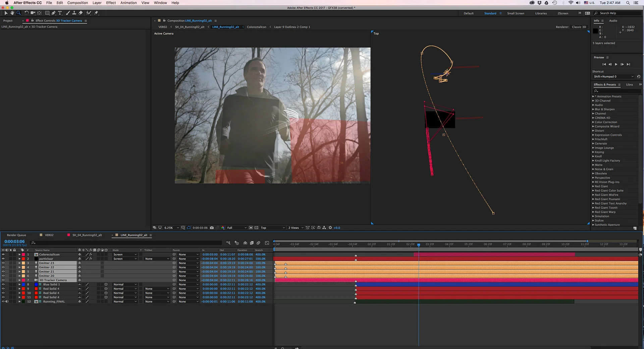Toggle the 3D layer switch for Blue Solid 1

pyautogui.click(x=106, y=285)
